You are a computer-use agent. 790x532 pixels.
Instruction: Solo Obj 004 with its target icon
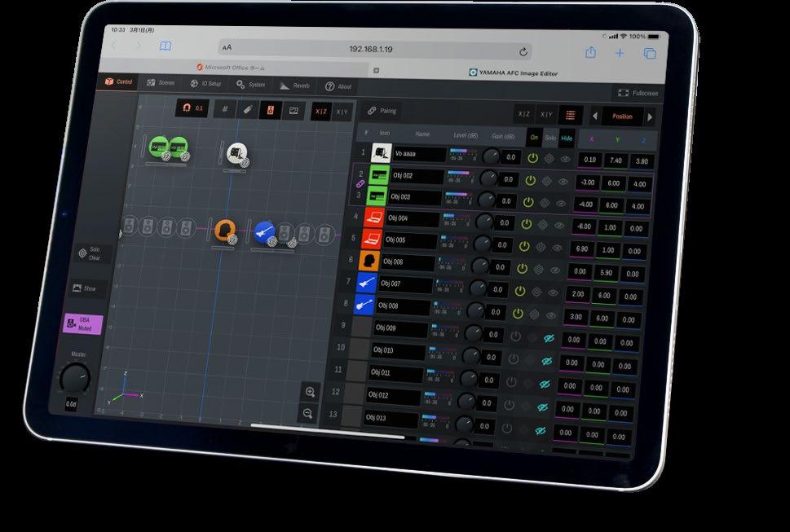(x=543, y=225)
